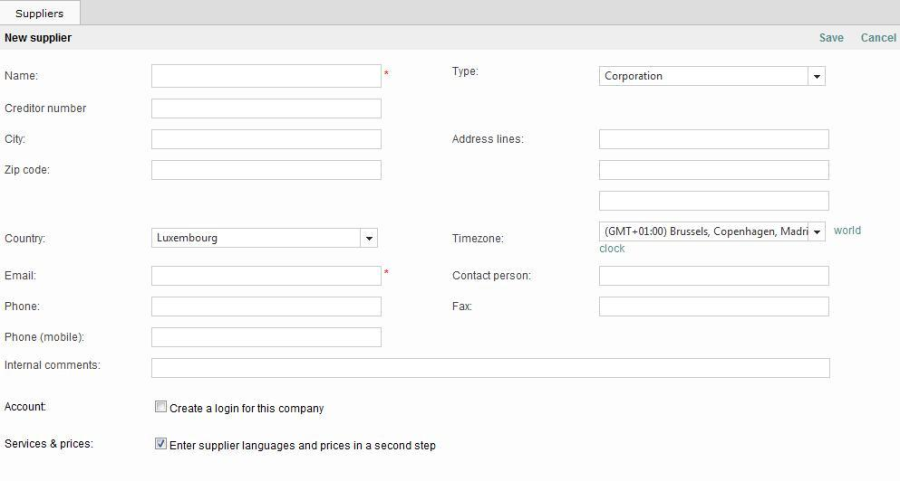Select the Zip code input field
900x481 pixels.
266,170
